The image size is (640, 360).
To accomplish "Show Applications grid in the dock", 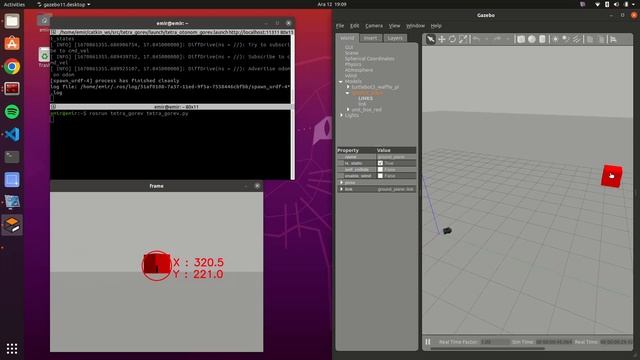I will [12, 348].
